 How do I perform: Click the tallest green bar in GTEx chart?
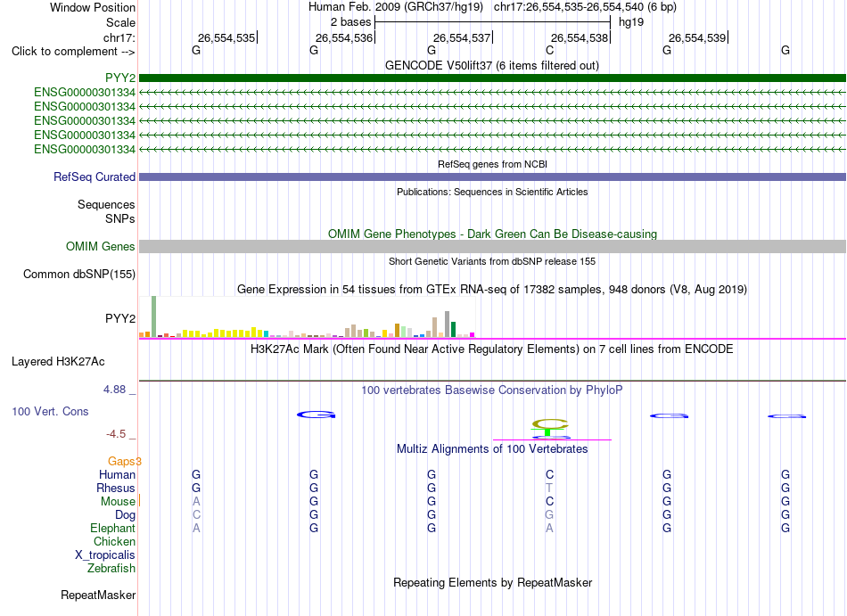154,316
